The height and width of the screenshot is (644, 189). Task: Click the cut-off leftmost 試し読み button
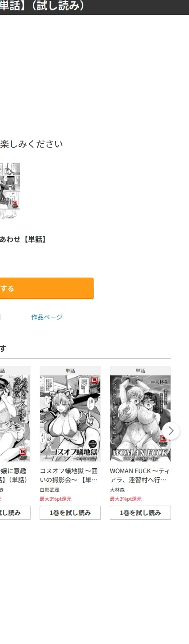click(x=15, y=513)
